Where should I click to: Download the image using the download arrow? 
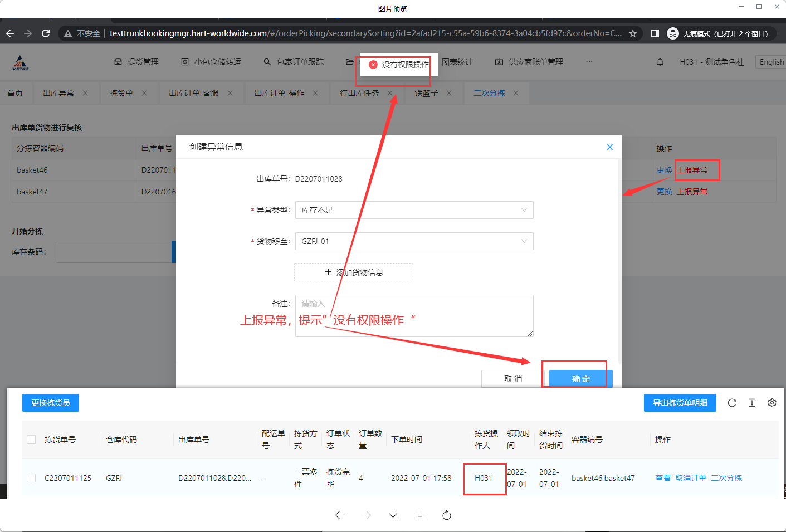point(393,515)
